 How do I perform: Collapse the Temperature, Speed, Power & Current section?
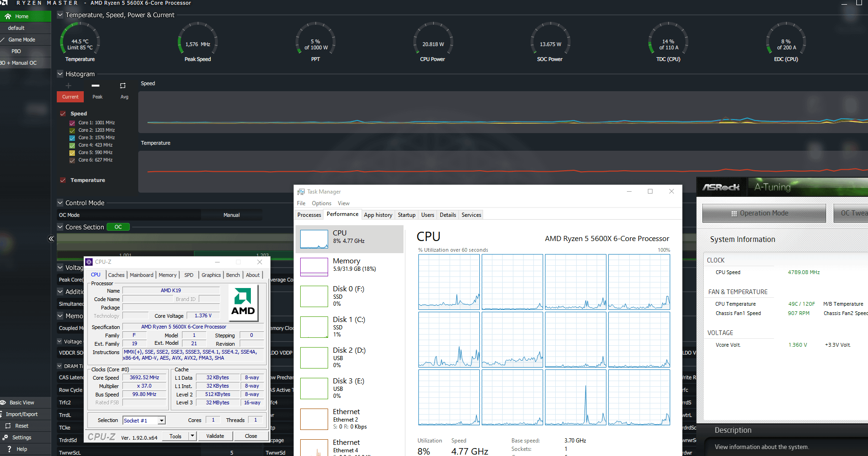tap(60, 15)
